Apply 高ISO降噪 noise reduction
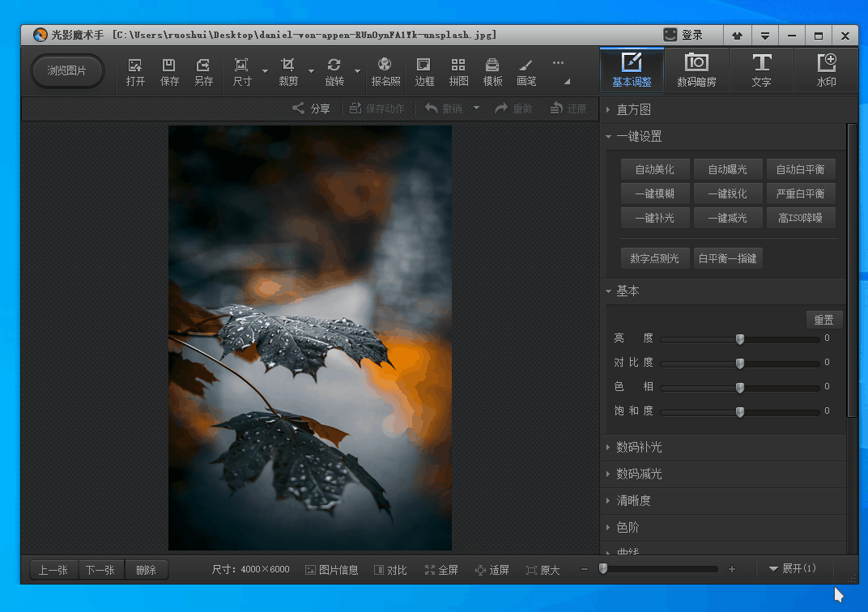 (x=801, y=218)
